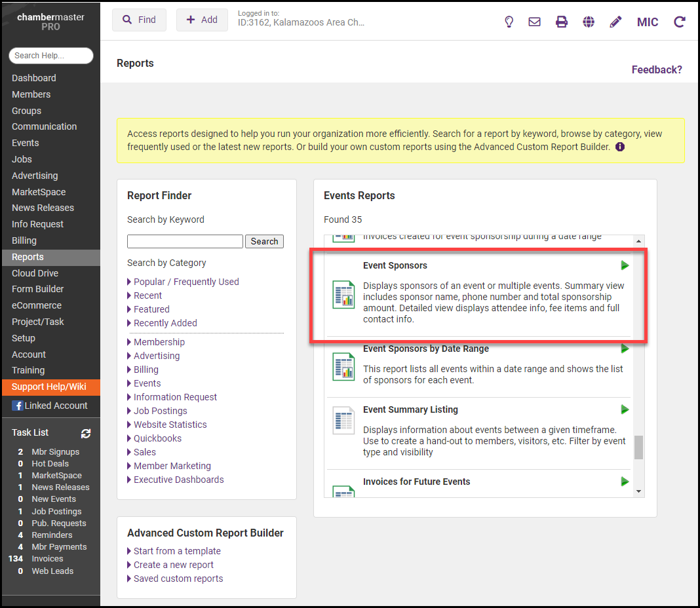The height and width of the screenshot is (608, 700).
Task: Expand the Executive Dashboards category
Action: [x=178, y=480]
